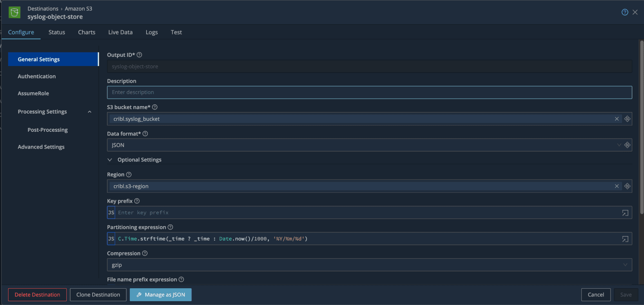Click the Clone Destination button

tap(98, 294)
